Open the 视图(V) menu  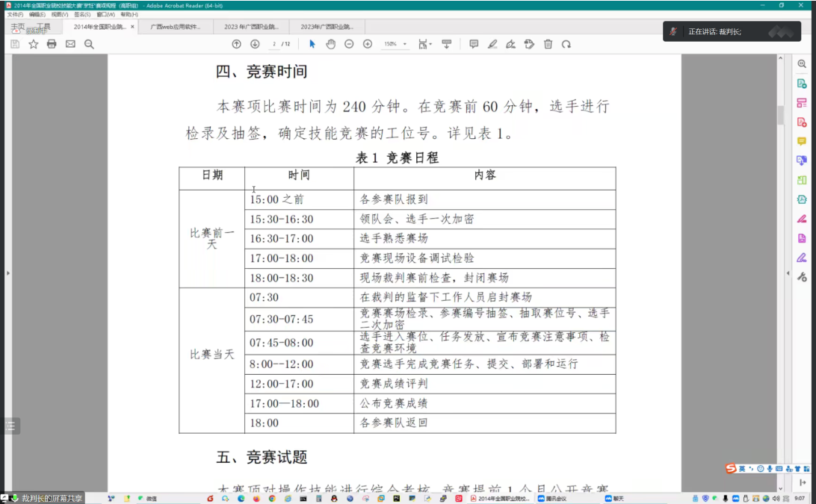pos(59,15)
